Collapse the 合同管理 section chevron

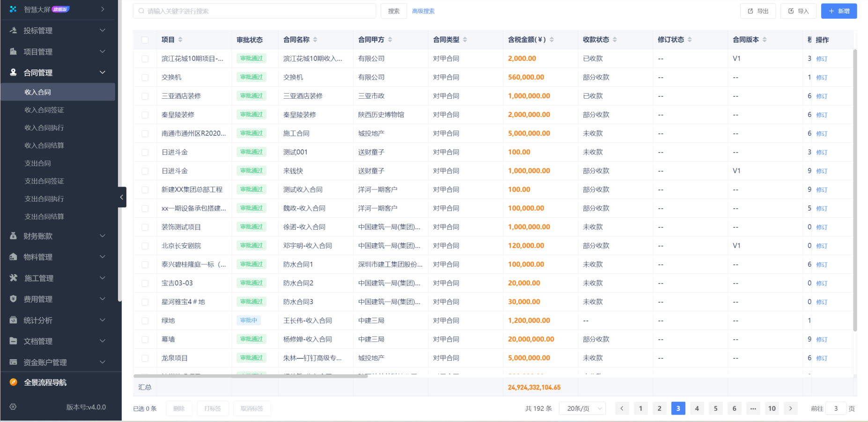point(102,73)
